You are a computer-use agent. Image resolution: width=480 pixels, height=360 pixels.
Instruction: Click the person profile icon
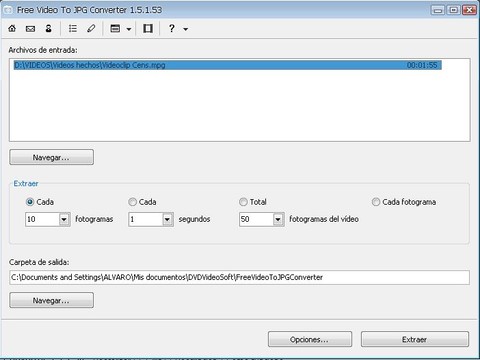pyautogui.click(x=49, y=29)
